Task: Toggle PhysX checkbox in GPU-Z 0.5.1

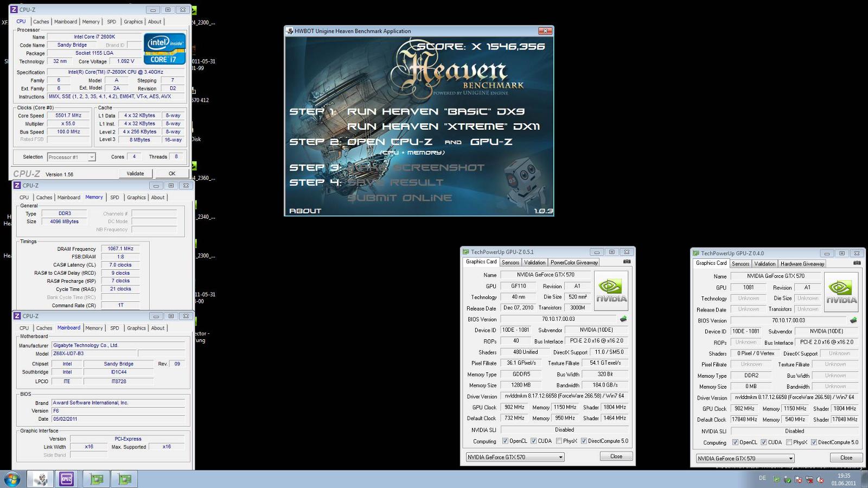Action: coord(559,441)
